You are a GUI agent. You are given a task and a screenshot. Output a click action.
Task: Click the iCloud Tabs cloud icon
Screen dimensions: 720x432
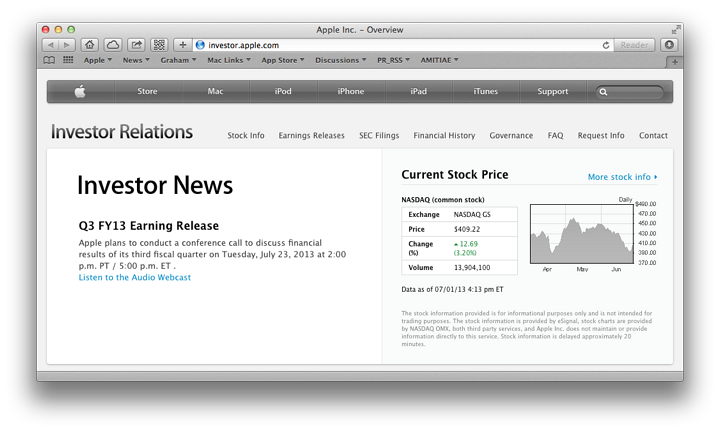tap(113, 45)
